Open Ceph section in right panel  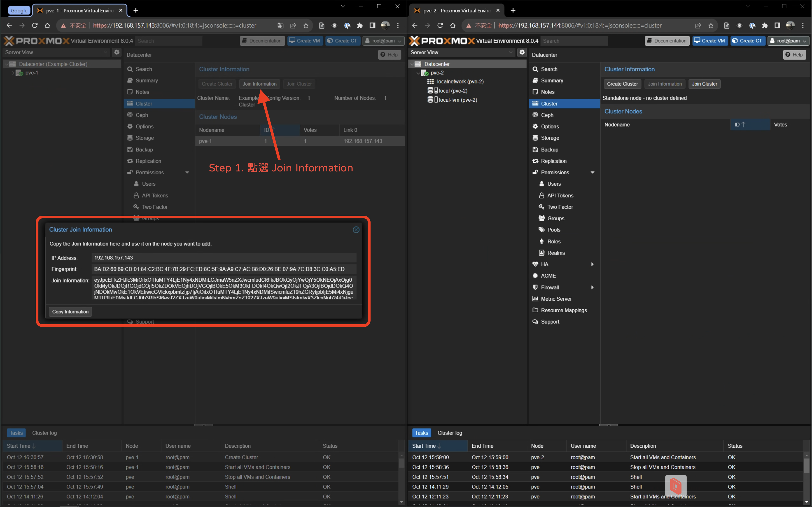(547, 115)
